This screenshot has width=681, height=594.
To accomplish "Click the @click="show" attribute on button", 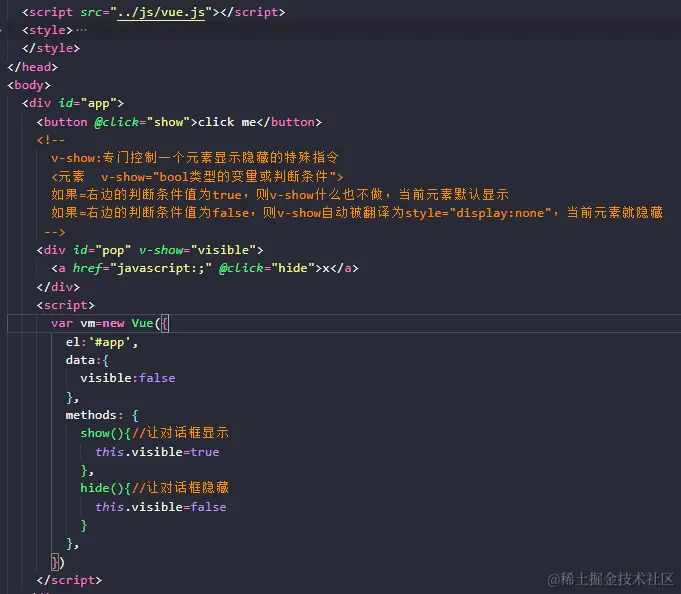I will click(142, 122).
